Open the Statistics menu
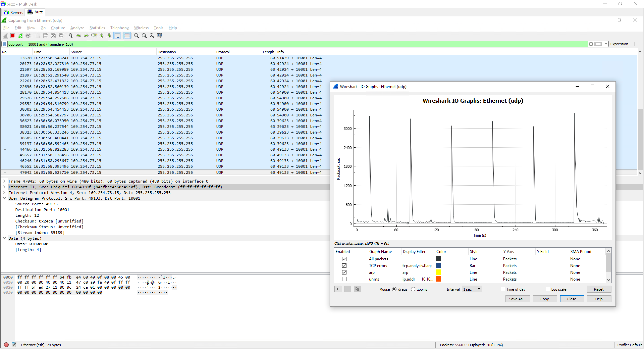 (x=97, y=28)
